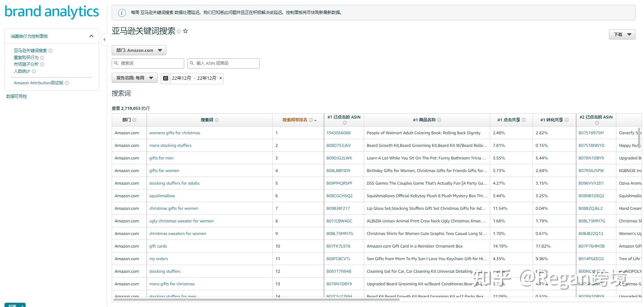Open the 部门: Amazon.com dropdown
Viewport: 644px width, 307px height.
coord(139,50)
